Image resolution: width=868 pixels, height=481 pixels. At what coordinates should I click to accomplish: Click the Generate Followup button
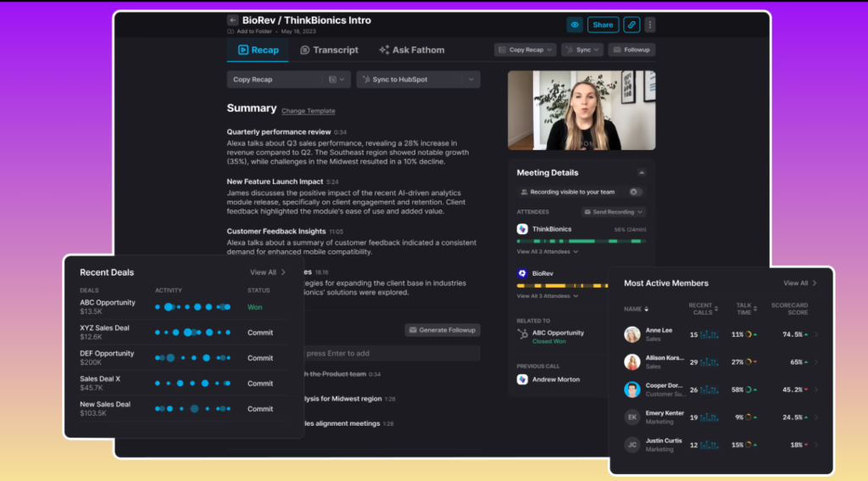click(442, 329)
